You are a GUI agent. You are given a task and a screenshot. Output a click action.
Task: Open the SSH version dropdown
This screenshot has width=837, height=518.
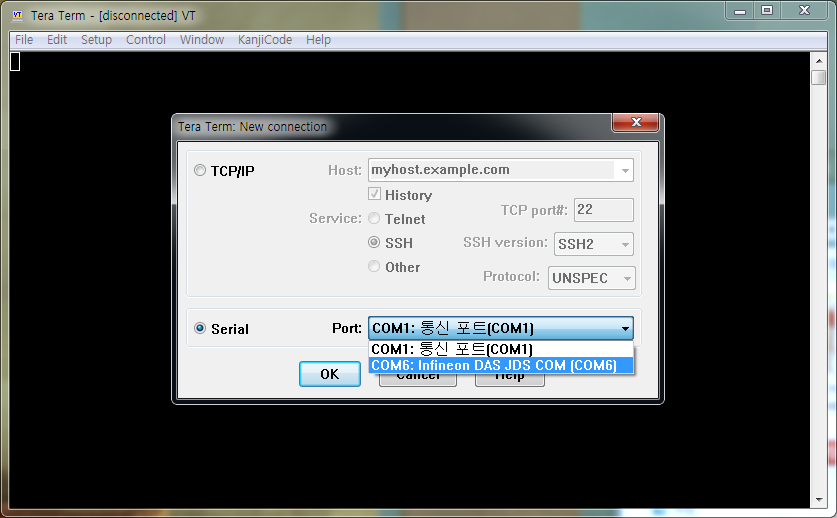(x=594, y=244)
